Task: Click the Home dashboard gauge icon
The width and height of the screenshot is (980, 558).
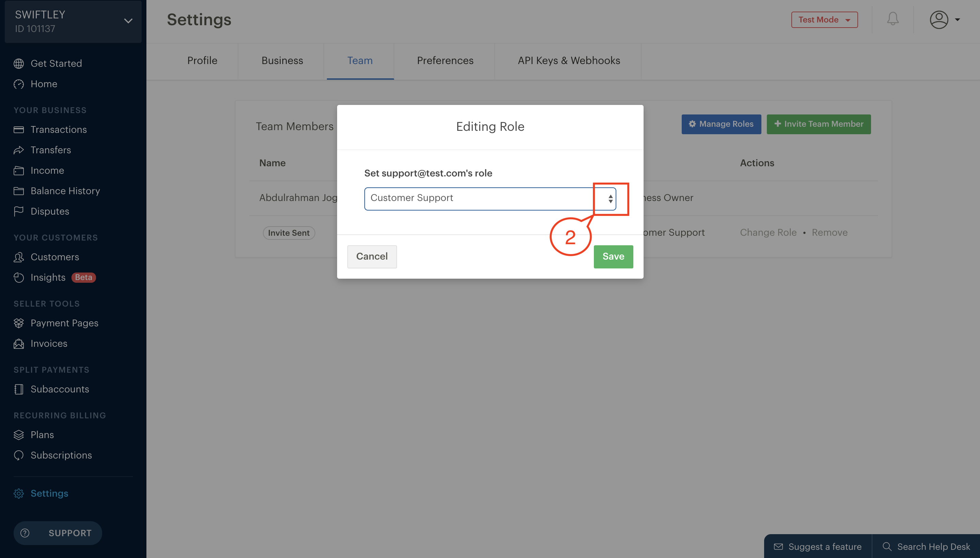Action: 18,84
